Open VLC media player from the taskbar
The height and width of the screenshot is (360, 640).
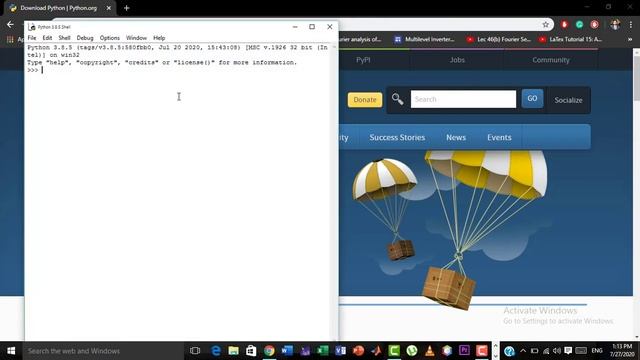pos(429,351)
